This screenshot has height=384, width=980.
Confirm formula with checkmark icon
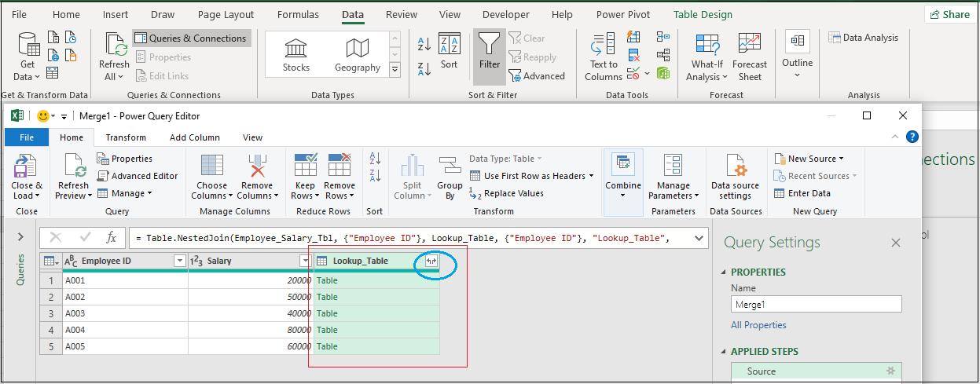click(x=84, y=237)
